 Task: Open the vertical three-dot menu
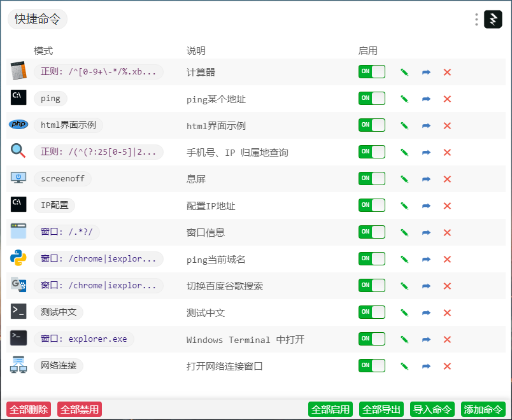[476, 19]
